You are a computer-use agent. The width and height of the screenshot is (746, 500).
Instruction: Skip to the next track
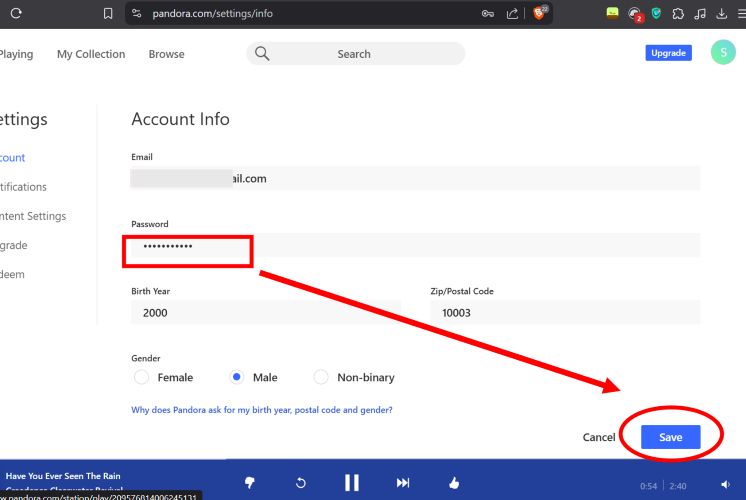pyautogui.click(x=402, y=483)
